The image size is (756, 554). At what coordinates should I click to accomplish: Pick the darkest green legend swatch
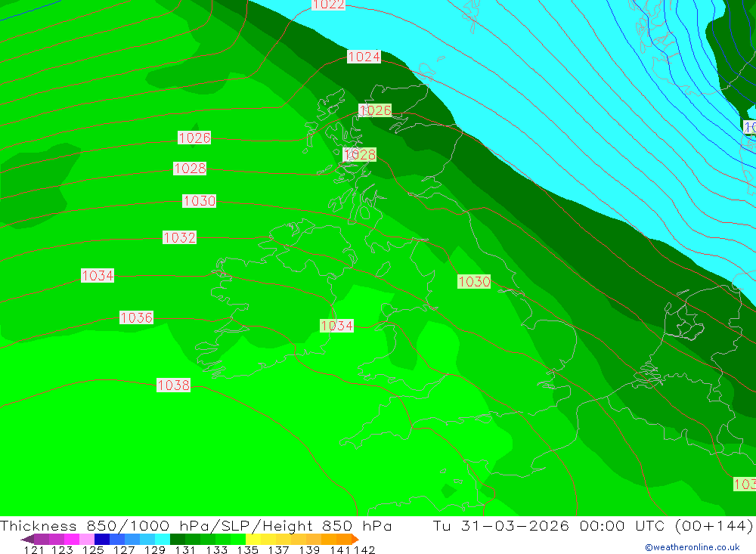(x=178, y=539)
